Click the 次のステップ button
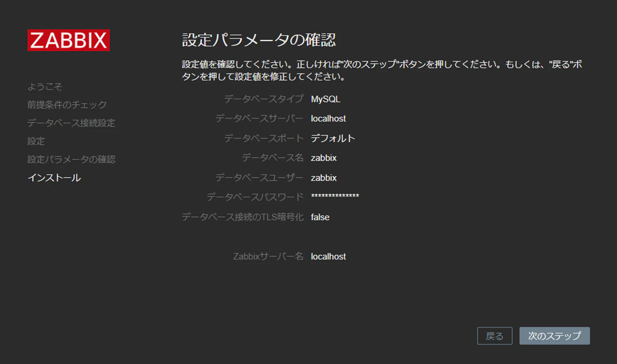 (555, 336)
